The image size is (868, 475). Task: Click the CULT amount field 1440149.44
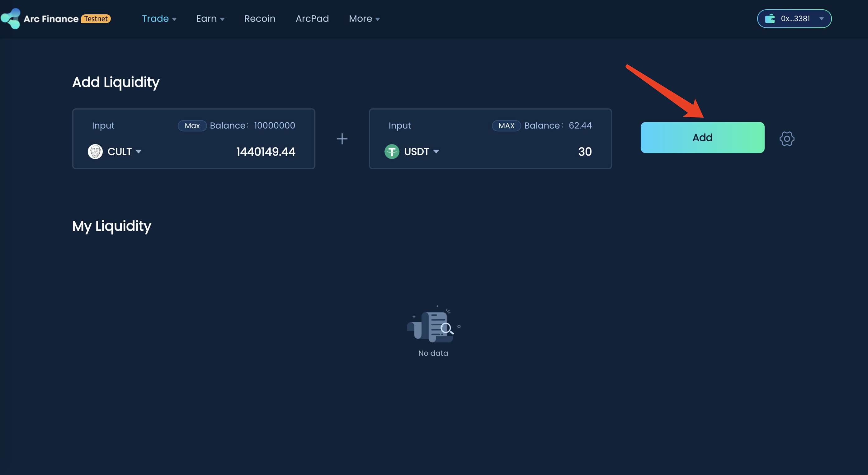coord(266,152)
